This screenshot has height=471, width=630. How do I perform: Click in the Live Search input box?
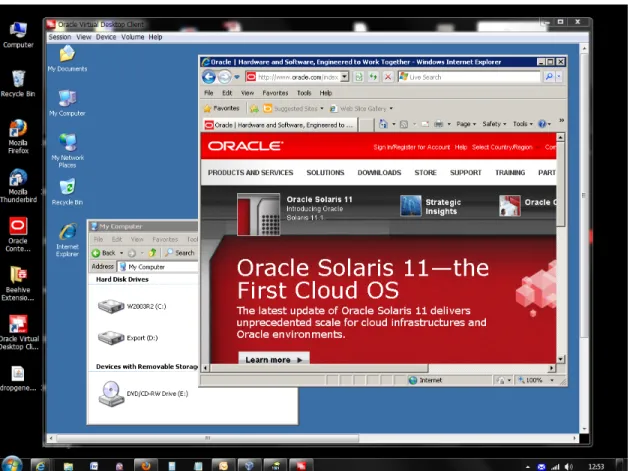[x=469, y=77]
